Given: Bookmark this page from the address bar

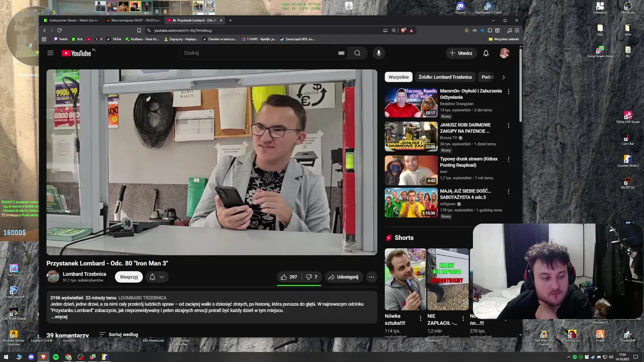Looking at the screenshot, I should tap(139, 30).
